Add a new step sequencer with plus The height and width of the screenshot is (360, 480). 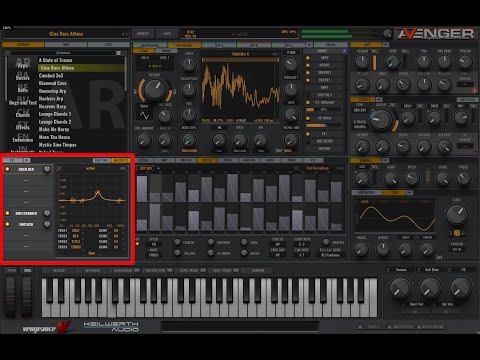point(158,168)
